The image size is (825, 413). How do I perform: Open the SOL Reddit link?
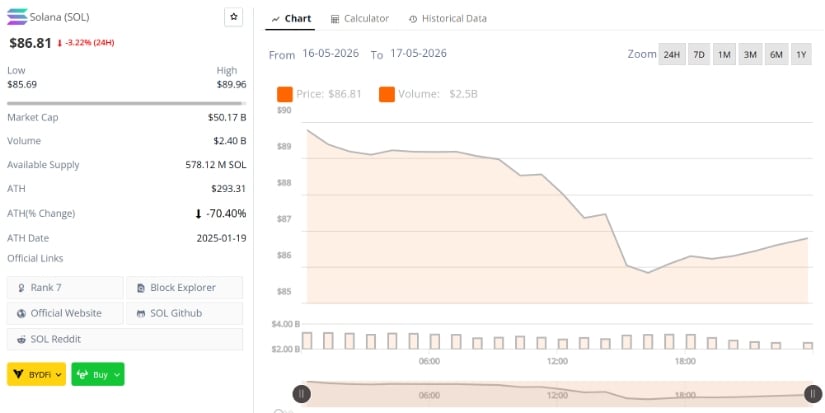(125, 339)
